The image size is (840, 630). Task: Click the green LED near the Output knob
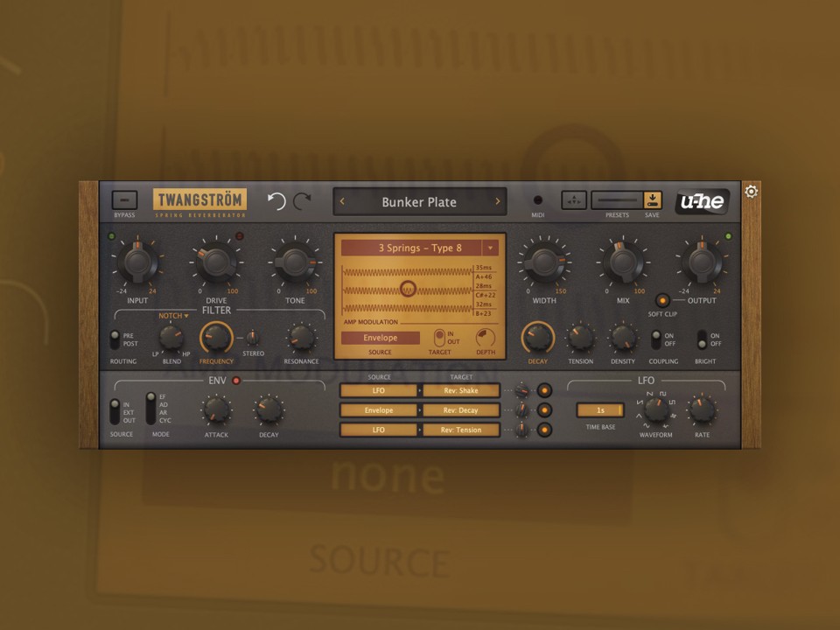click(x=728, y=236)
